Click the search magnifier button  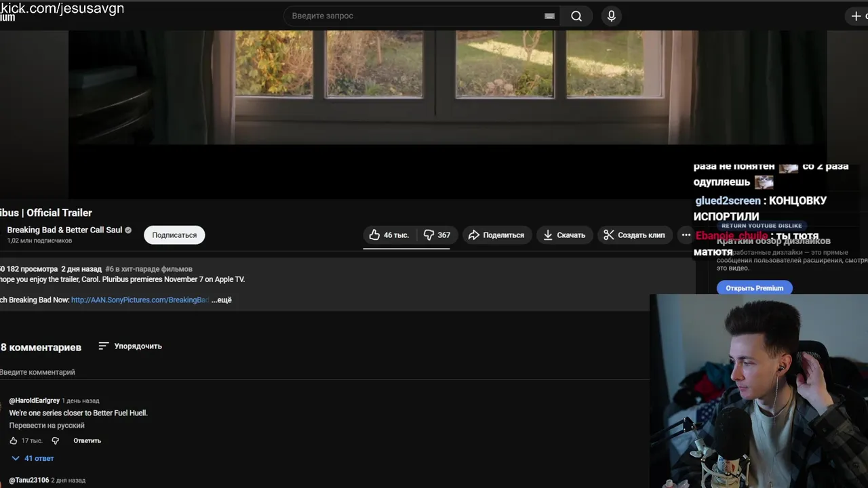[x=576, y=16]
